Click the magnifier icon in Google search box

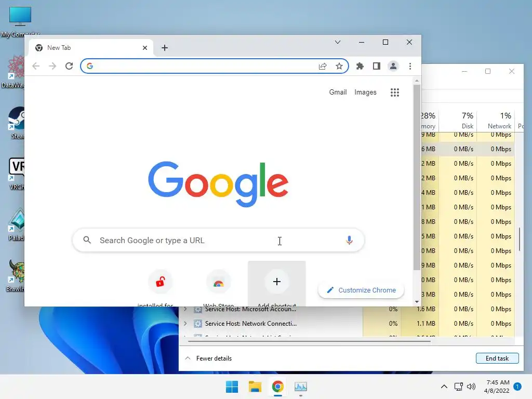(87, 240)
